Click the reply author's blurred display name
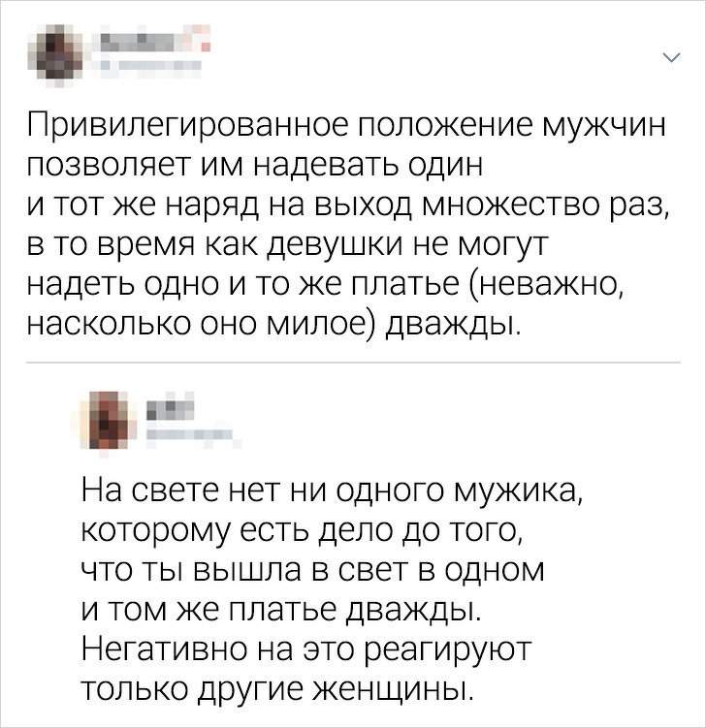 pos(171,407)
